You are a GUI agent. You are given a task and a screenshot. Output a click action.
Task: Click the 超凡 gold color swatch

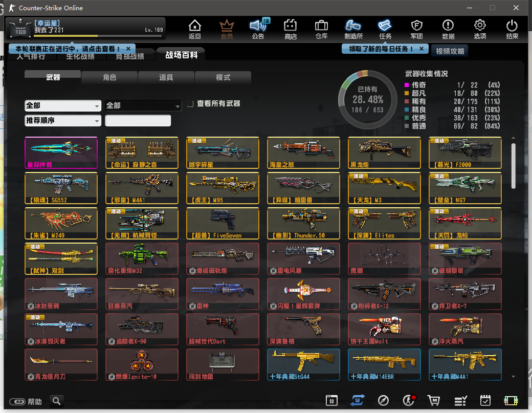[x=407, y=93]
